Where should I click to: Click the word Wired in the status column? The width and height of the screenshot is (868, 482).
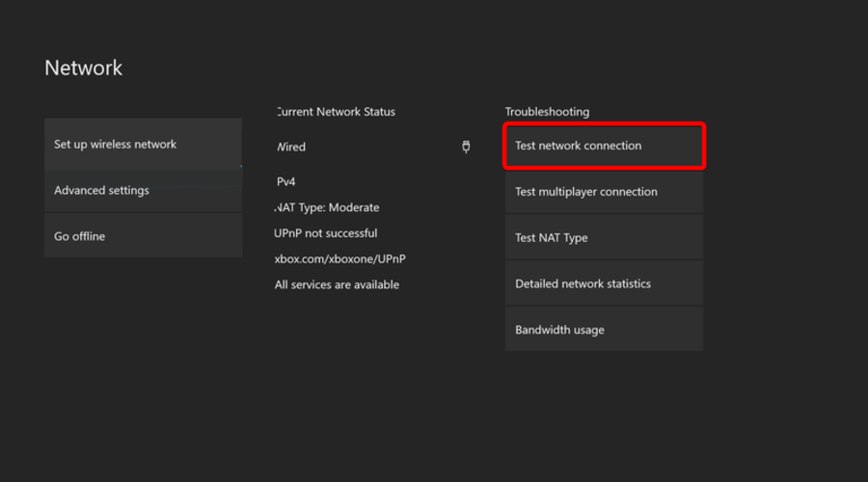click(291, 147)
